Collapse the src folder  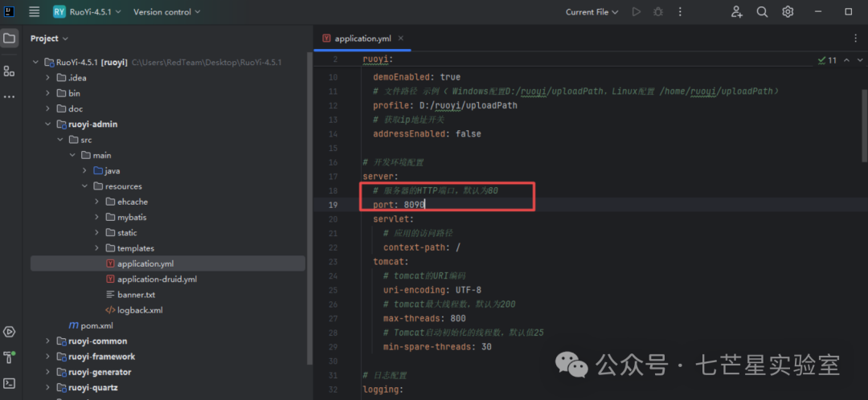point(60,140)
